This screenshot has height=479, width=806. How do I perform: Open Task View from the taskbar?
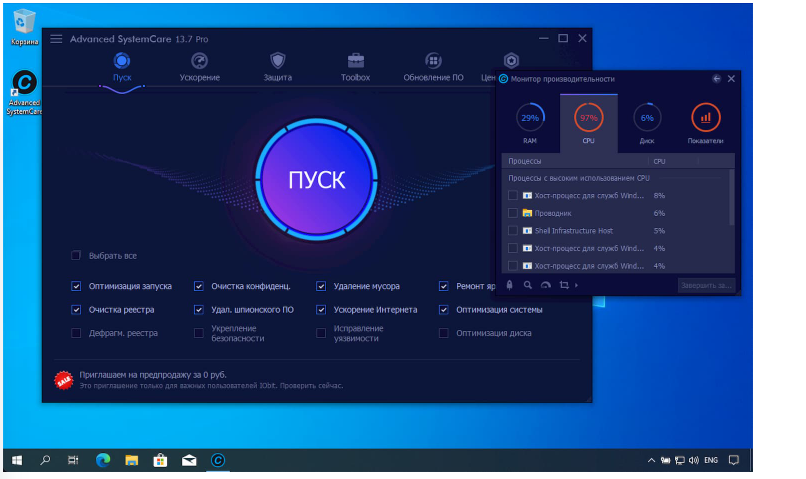tap(73, 460)
